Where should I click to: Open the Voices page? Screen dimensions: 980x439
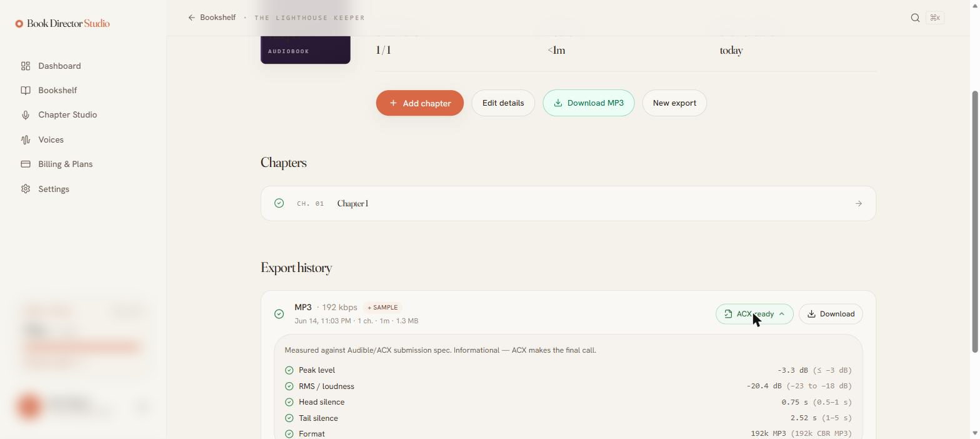point(51,139)
